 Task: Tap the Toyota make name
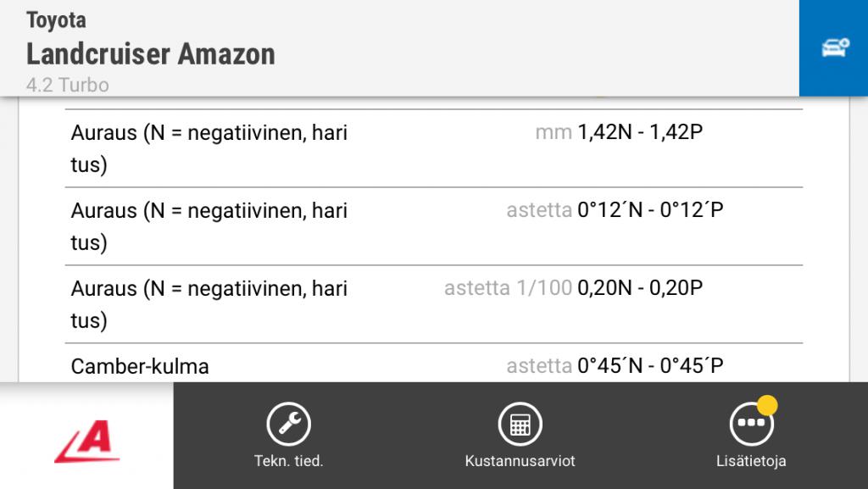pos(56,19)
